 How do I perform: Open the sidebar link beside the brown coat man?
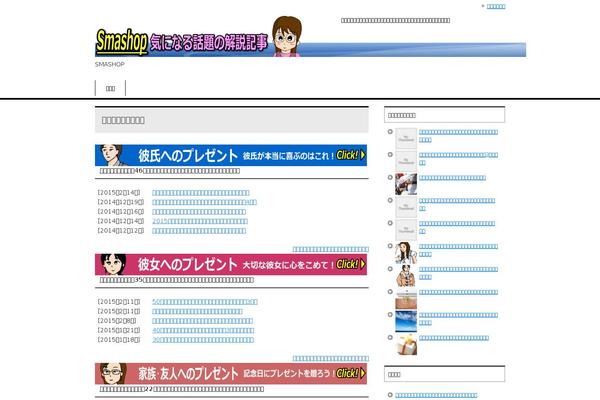pyautogui.click(x=458, y=273)
